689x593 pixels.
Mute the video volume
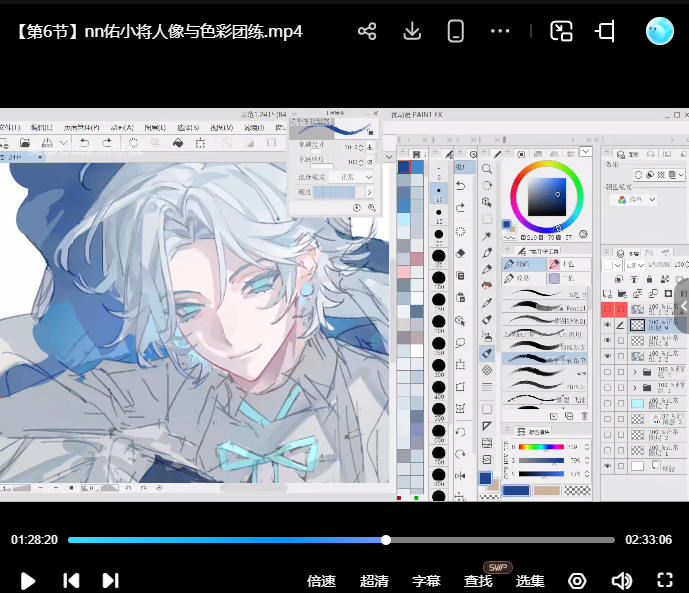click(621, 580)
